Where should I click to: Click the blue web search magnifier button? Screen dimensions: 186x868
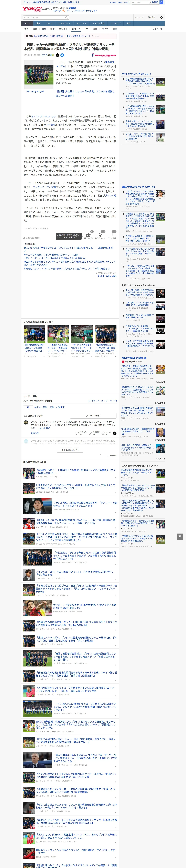pos(161,2)
